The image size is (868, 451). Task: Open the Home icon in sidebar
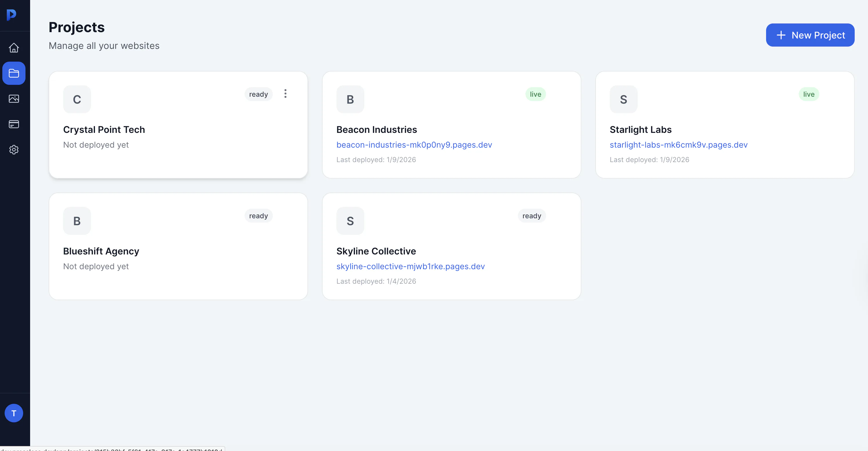(x=14, y=48)
